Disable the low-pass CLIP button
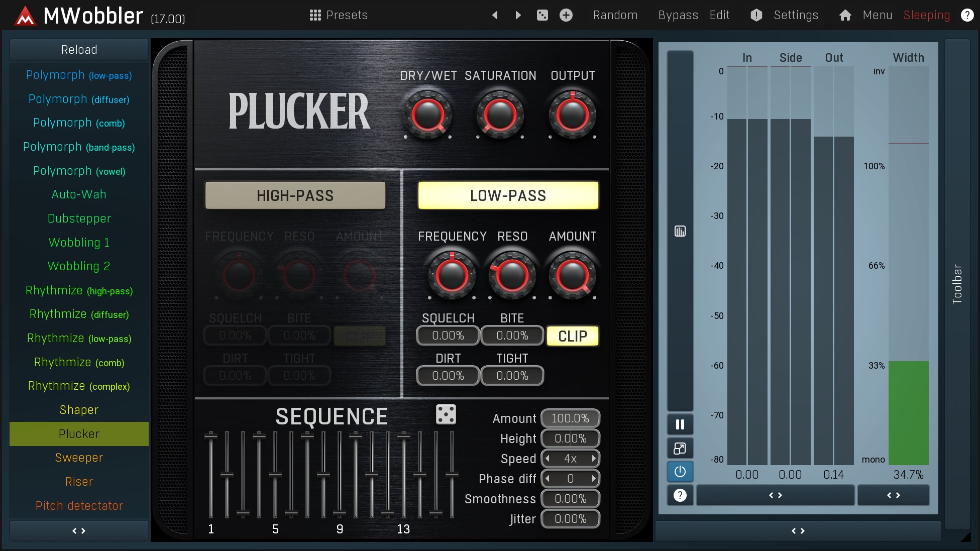980x551 pixels. (572, 336)
